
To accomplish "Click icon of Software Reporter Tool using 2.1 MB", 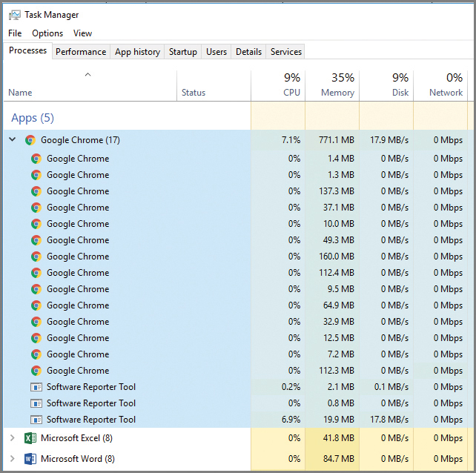I will click(x=36, y=387).
